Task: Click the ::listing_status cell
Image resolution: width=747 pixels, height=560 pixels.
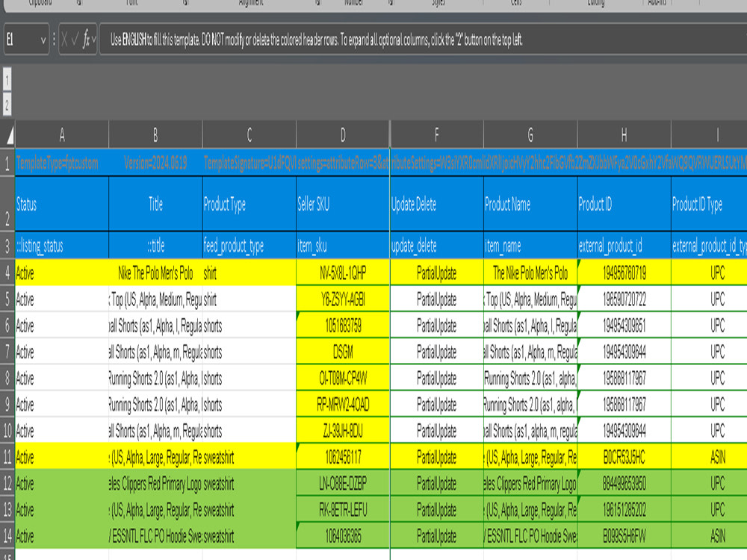Action: tap(62, 245)
